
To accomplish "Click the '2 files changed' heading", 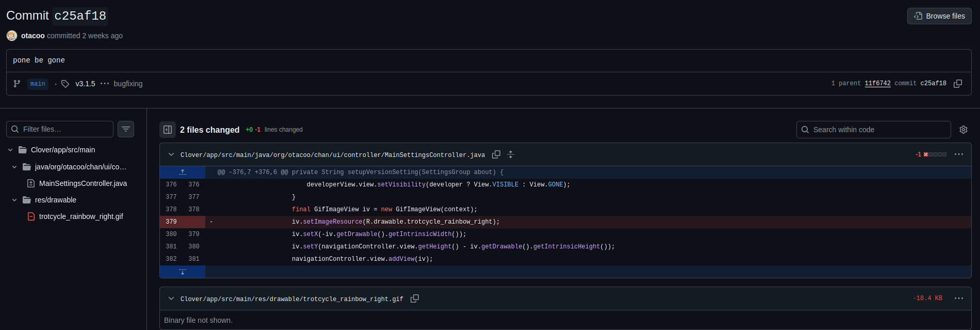I will [209, 130].
